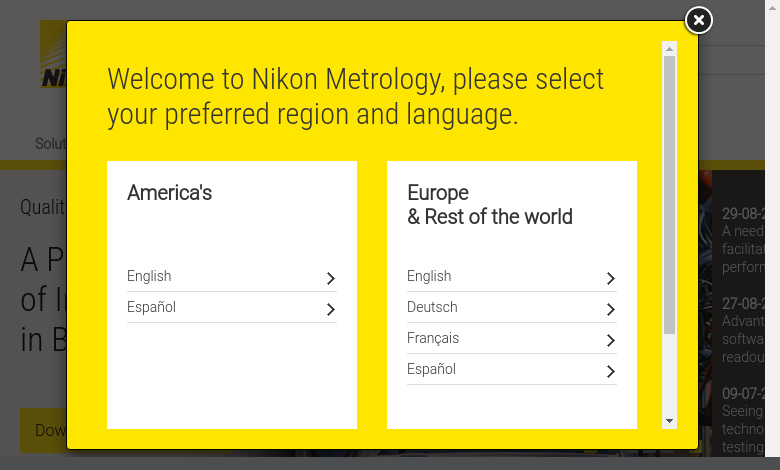
Task: Choose Français language option
Action: [512, 338]
